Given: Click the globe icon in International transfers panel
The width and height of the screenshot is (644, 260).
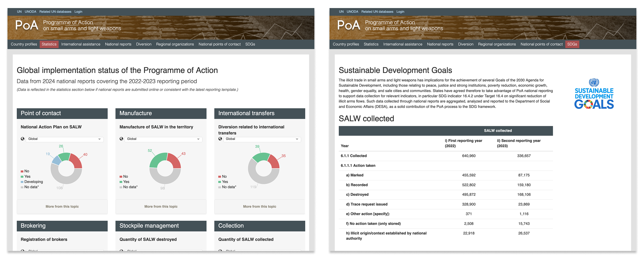Looking at the screenshot, I should pyautogui.click(x=220, y=139).
